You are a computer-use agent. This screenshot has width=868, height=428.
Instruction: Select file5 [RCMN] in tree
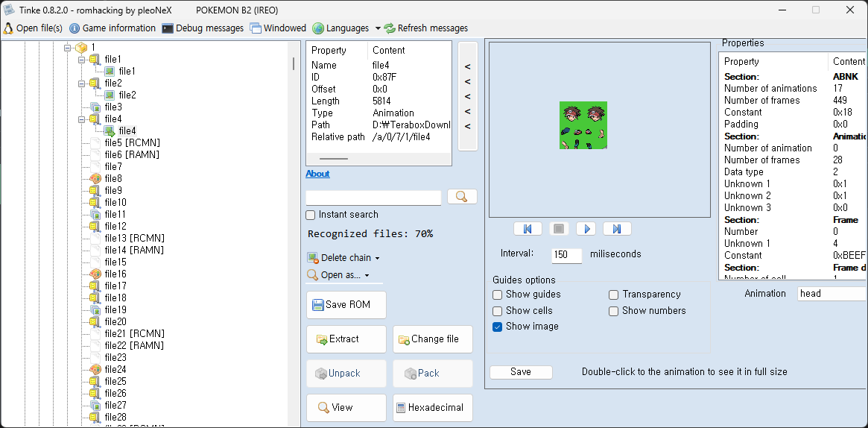pyautogui.click(x=133, y=143)
